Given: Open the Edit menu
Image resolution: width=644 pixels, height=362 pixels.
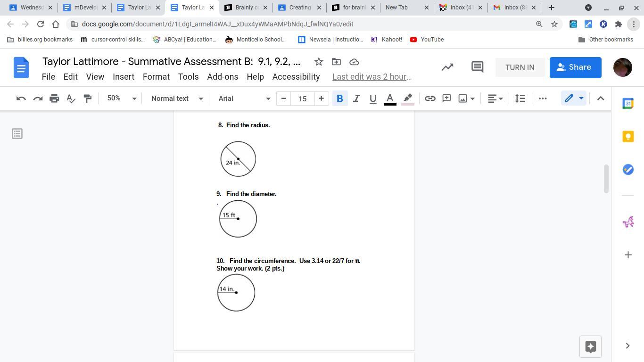Looking at the screenshot, I should click(x=70, y=77).
